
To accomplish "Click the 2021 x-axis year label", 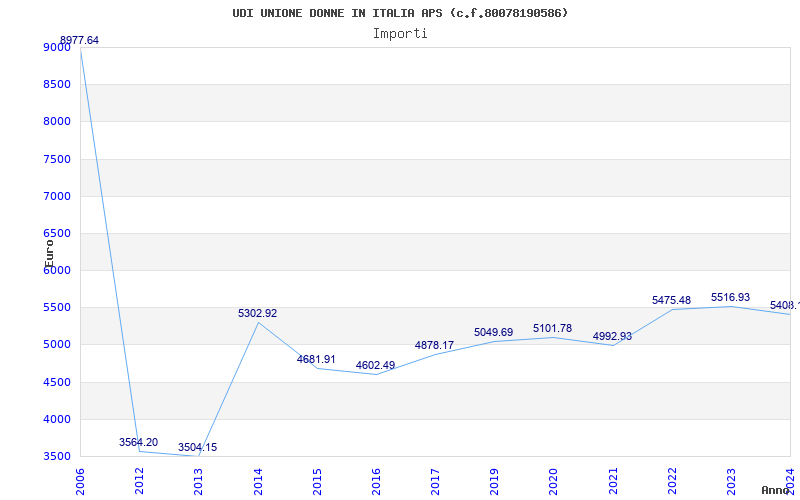I will (x=613, y=482).
